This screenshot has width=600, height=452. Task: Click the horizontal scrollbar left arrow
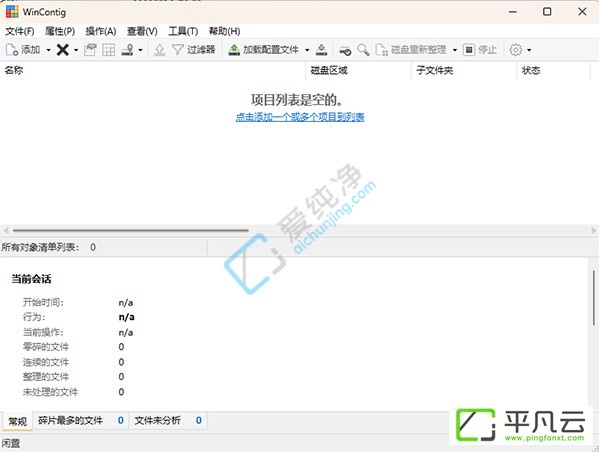tap(6, 230)
